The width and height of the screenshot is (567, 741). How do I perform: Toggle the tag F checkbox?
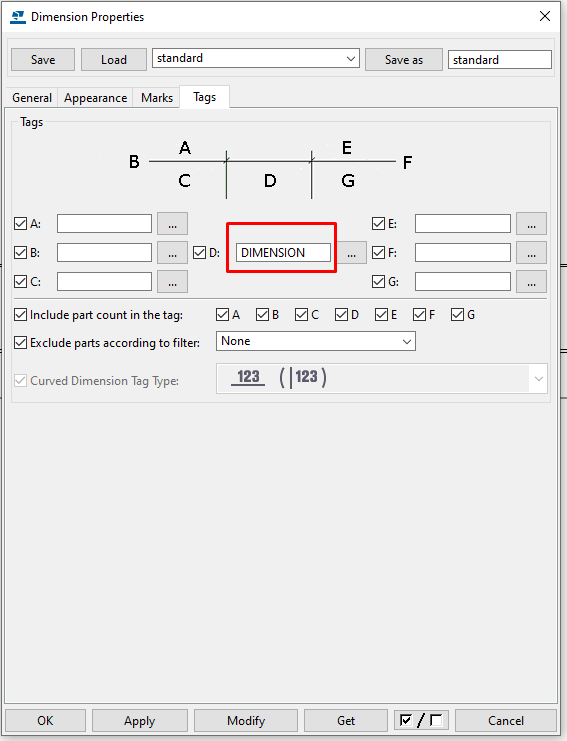point(378,253)
